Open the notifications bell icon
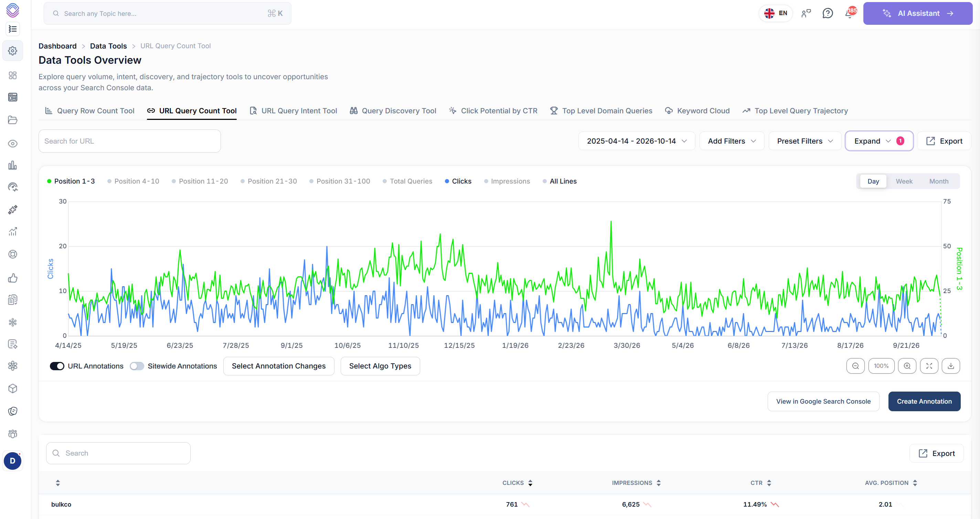980x519 pixels. pos(850,13)
